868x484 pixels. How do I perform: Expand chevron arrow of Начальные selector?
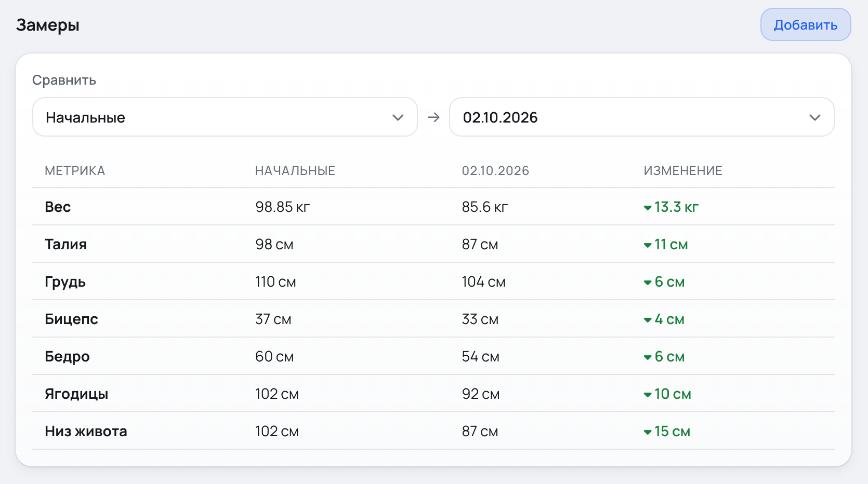[398, 117]
